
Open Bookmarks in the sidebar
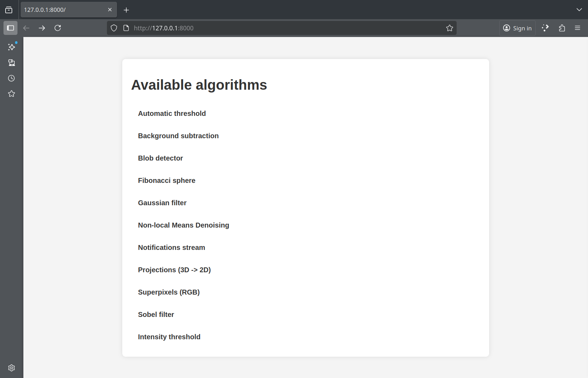click(12, 94)
